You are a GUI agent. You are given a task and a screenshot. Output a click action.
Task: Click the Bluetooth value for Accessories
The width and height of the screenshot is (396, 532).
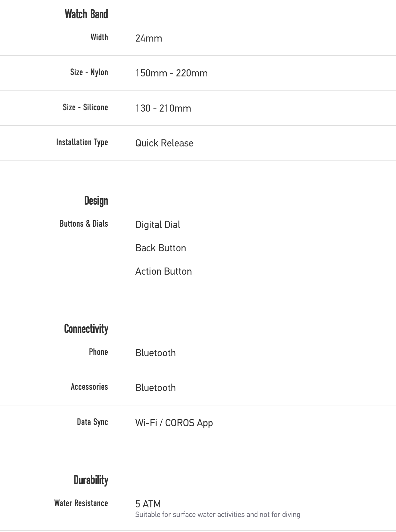point(156,388)
